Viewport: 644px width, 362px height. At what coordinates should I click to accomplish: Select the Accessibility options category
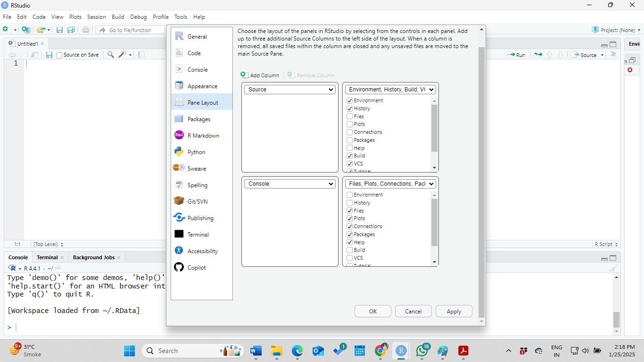pos(202,251)
